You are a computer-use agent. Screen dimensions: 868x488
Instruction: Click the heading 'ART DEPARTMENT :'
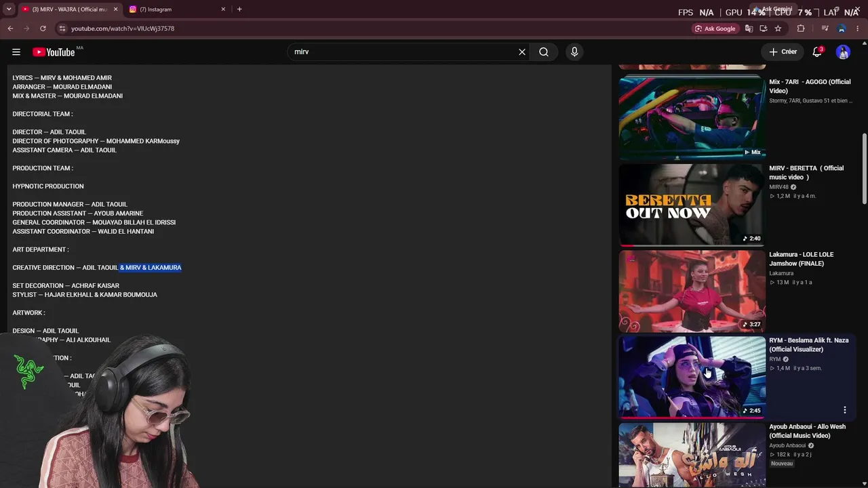coord(41,249)
